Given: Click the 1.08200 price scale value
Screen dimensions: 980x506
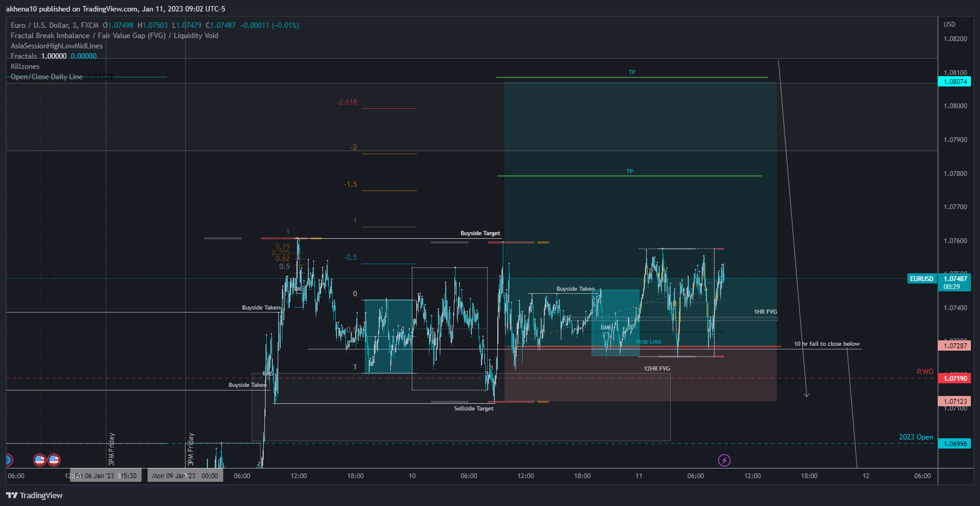Looking at the screenshot, I should coord(955,39).
